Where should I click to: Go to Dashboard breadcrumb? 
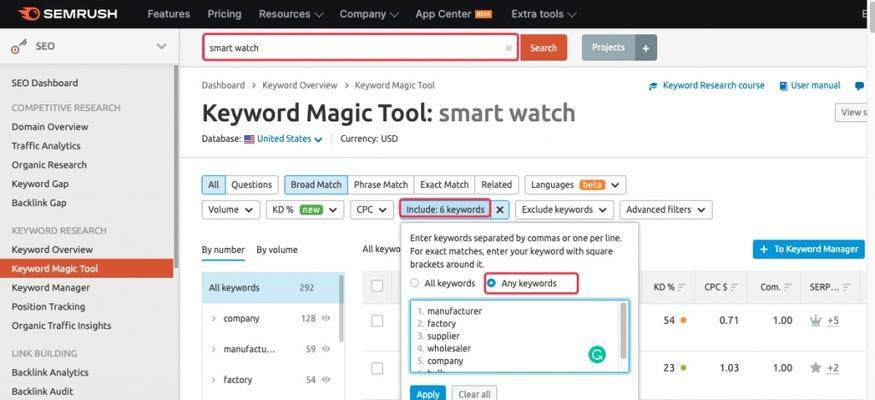(223, 85)
